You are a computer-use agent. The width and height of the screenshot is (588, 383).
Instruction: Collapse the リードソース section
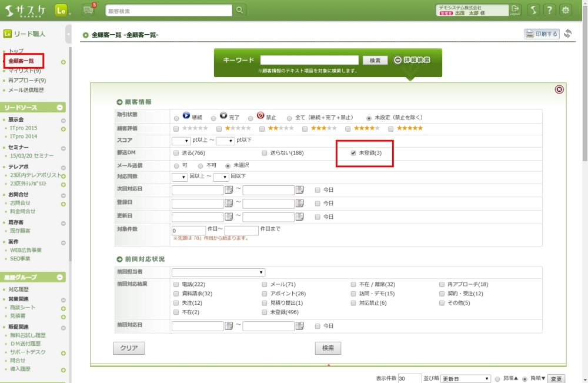60,108
